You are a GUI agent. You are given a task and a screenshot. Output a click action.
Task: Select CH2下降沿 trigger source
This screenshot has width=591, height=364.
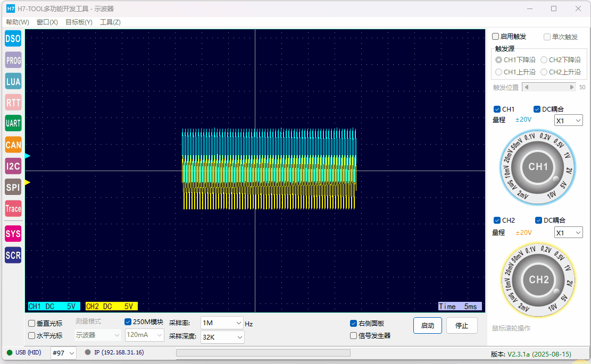[x=544, y=60]
